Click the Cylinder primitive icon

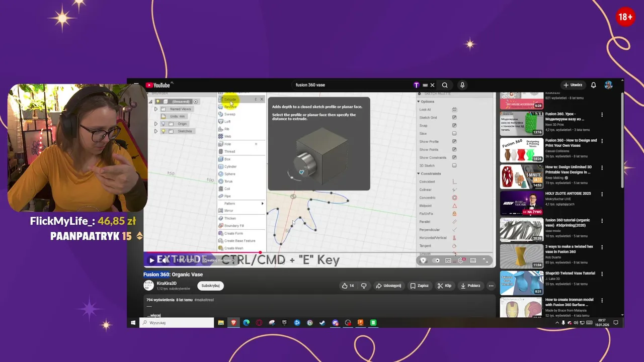pyautogui.click(x=220, y=166)
